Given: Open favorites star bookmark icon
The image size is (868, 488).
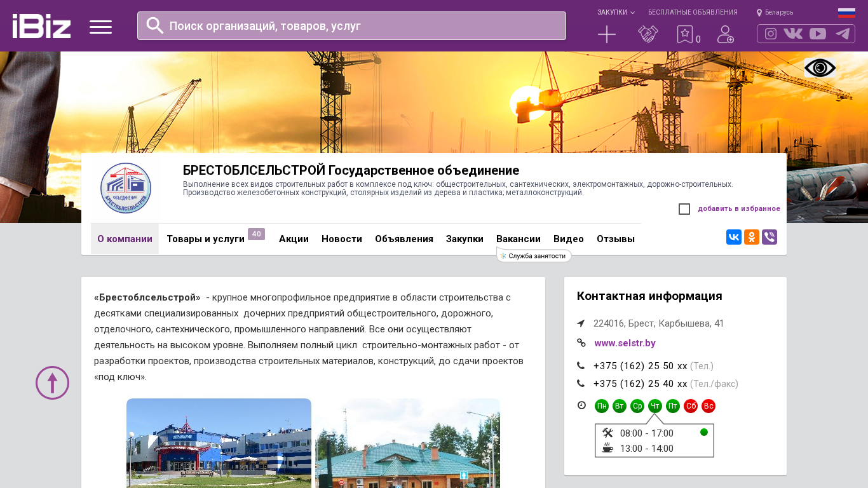Looking at the screenshot, I should pyautogui.click(x=684, y=34).
